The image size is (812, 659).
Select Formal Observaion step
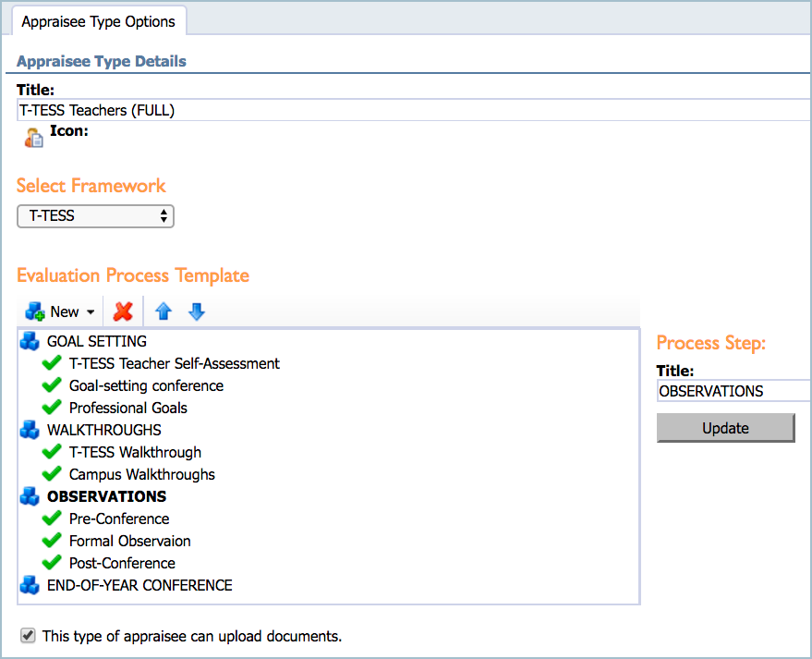130,541
